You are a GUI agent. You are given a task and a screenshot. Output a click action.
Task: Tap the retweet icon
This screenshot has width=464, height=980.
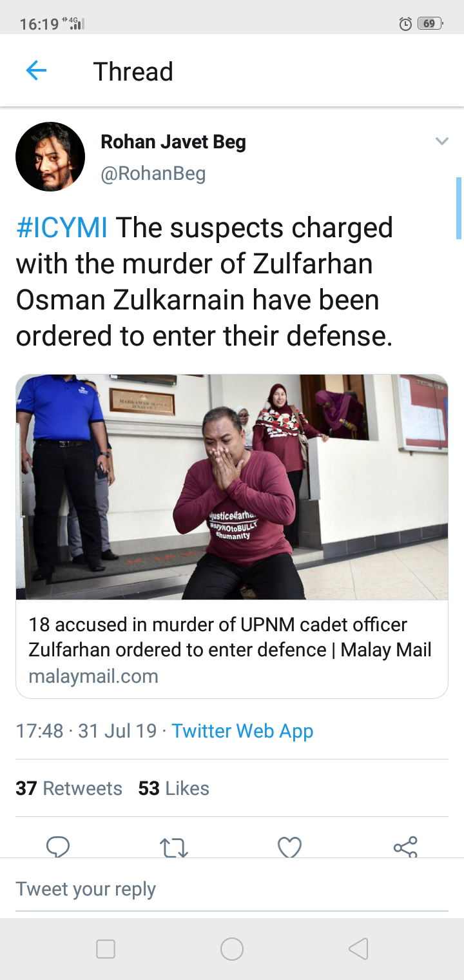[x=173, y=847]
